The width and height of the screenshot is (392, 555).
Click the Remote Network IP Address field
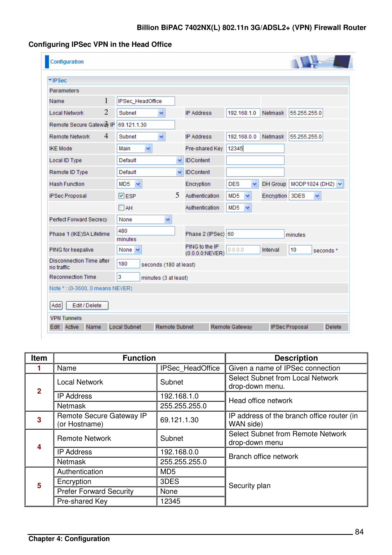[x=243, y=137]
